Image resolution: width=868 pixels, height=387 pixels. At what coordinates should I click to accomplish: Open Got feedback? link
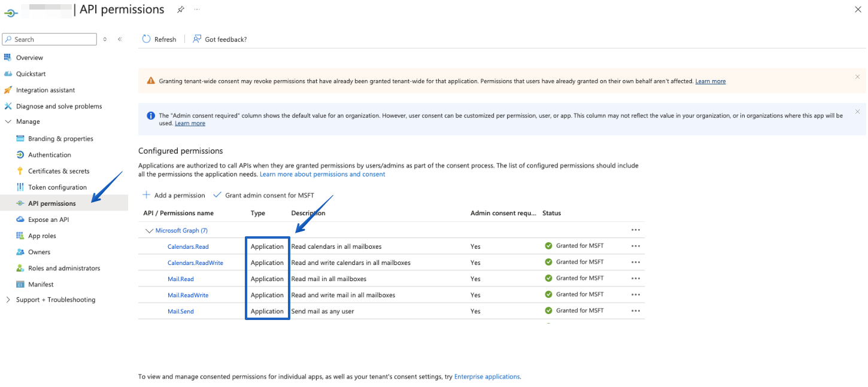click(x=220, y=39)
